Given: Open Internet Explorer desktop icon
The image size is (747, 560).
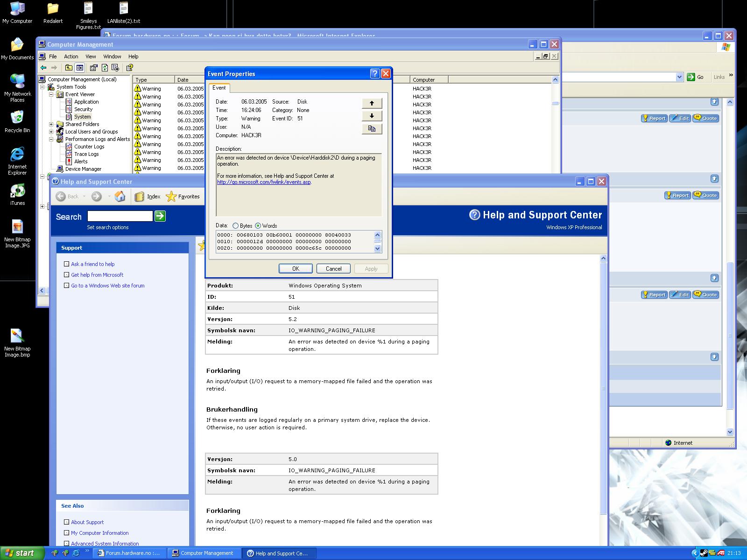Looking at the screenshot, I should pyautogui.click(x=17, y=161).
